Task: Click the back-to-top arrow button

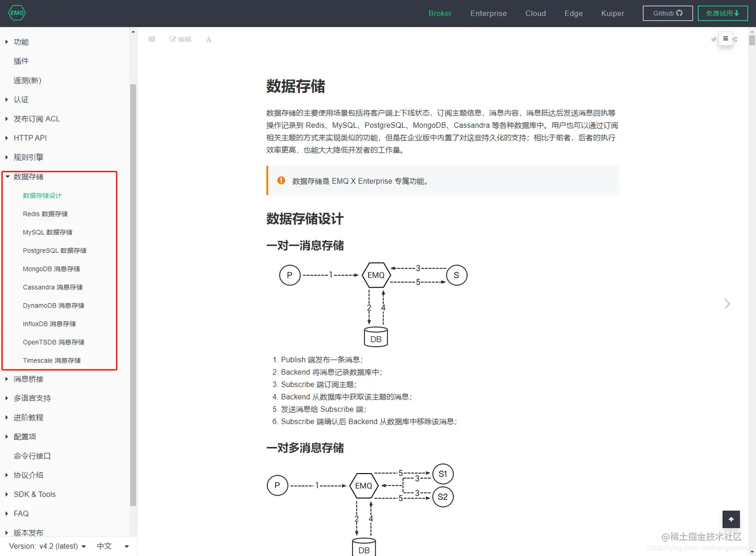Action: 731,519
